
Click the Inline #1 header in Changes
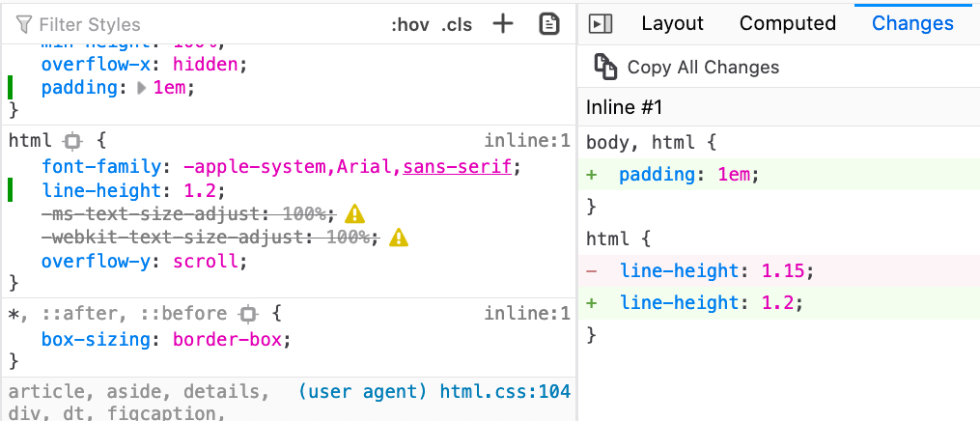click(x=624, y=107)
